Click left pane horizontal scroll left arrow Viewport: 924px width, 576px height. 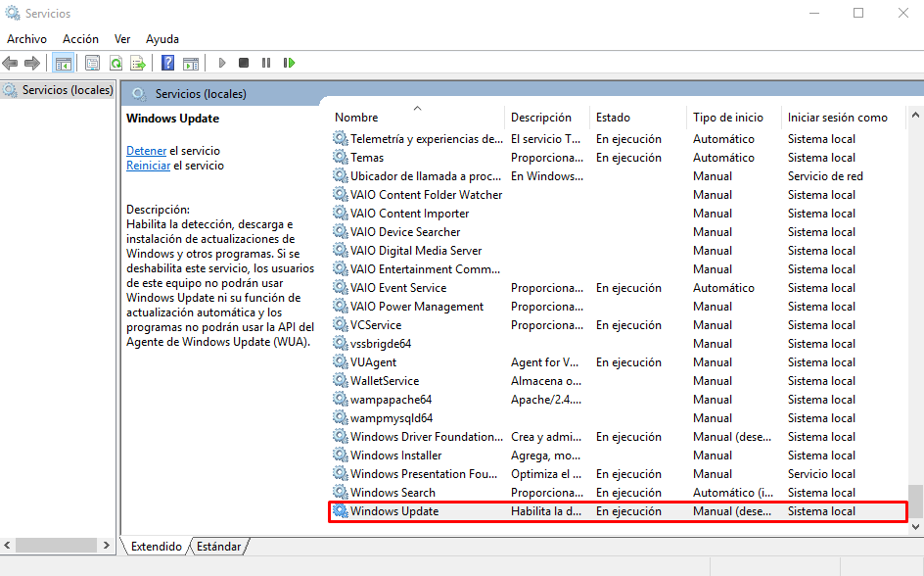pyautogui.click(x=7, y=546)
